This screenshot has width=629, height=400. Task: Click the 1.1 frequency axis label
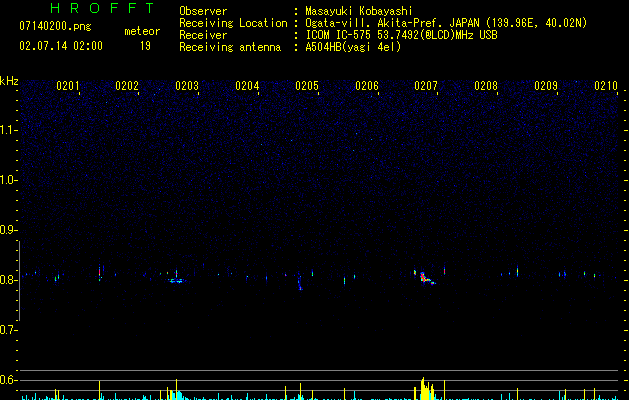[8, 130]
